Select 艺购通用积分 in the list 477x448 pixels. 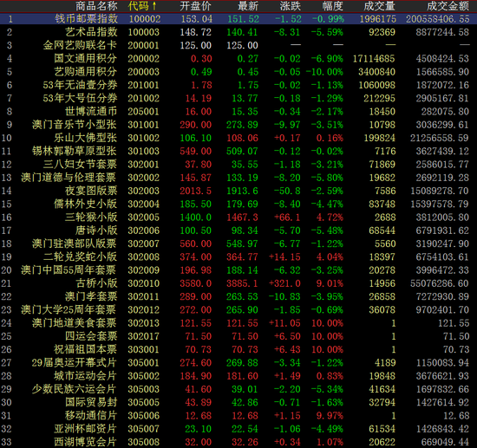click(86, 72)
